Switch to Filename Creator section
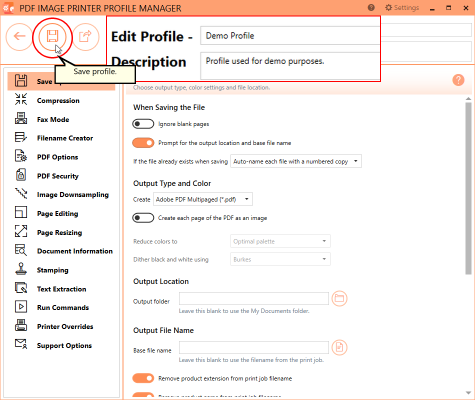Viewport: 475px width, 400px height. (x=65, y=138)
